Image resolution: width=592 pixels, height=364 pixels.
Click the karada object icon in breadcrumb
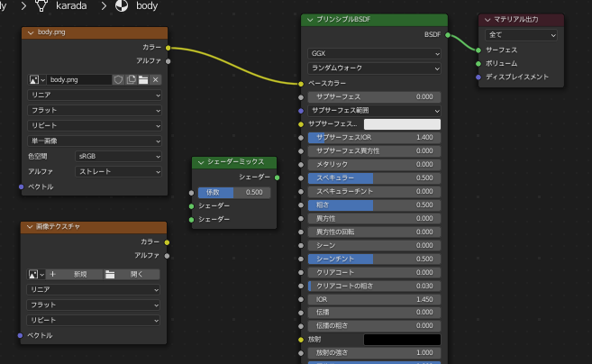coord(41,5)
